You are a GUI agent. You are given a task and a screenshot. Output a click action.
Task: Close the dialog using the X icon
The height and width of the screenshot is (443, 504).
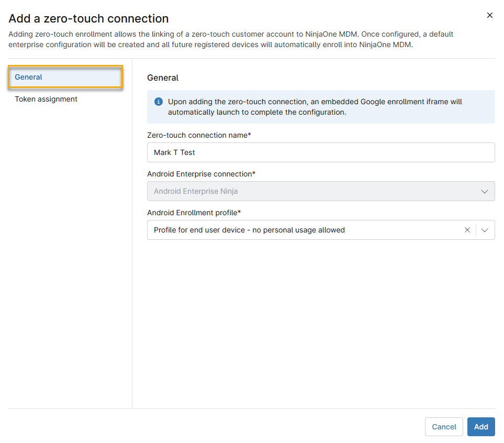tap(490, 15)
